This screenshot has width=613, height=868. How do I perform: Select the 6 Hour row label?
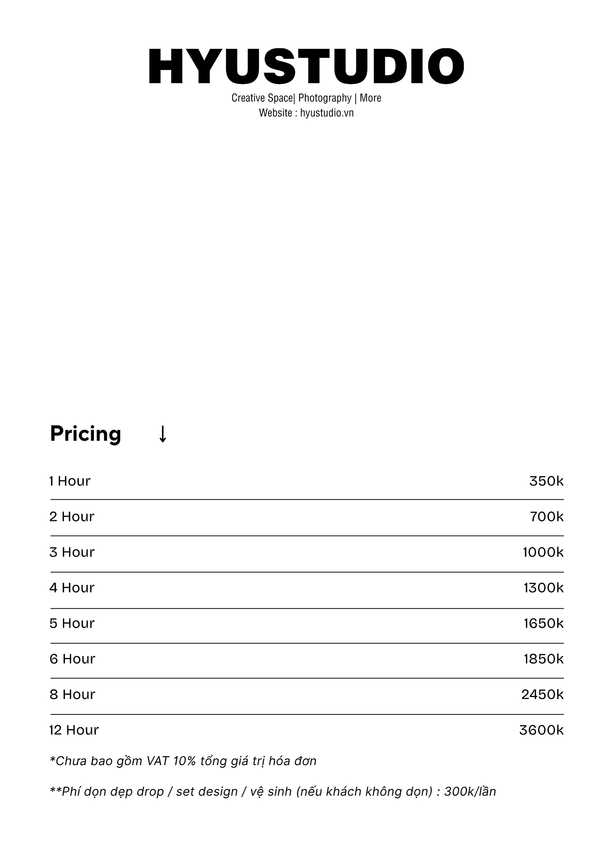(x=72, y=659)
